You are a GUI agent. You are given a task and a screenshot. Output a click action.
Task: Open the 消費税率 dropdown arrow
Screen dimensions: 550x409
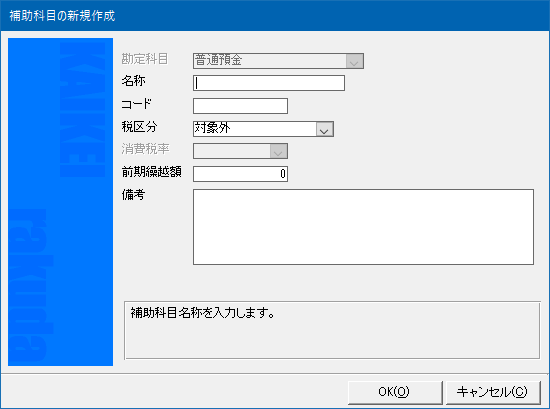coord(279,151)
